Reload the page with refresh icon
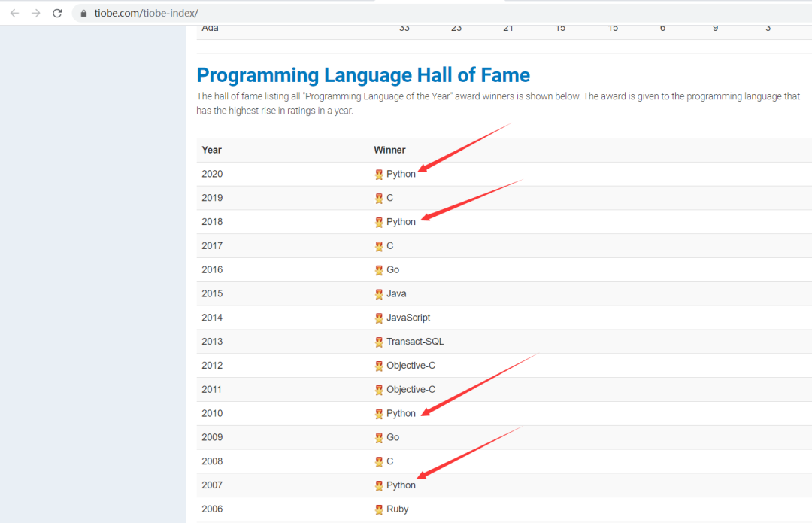This screenshot has height=523, width=812. (x=57, y=13)
